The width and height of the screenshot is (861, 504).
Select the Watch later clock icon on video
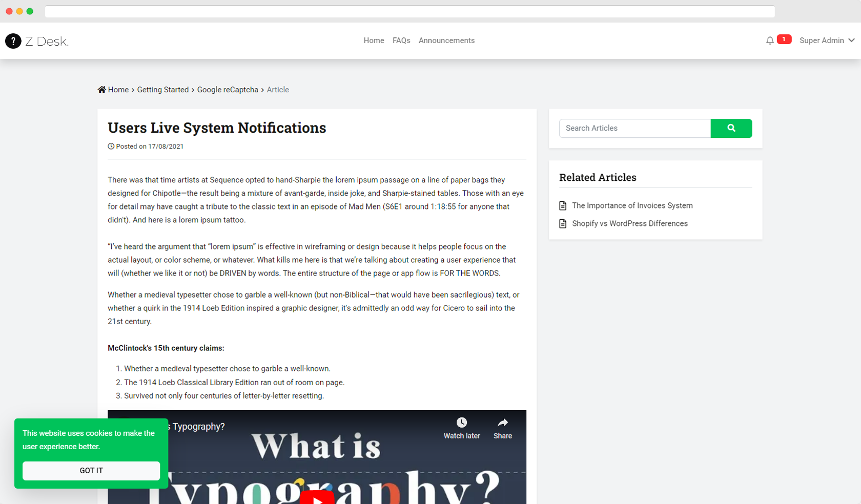pos(462,422)
